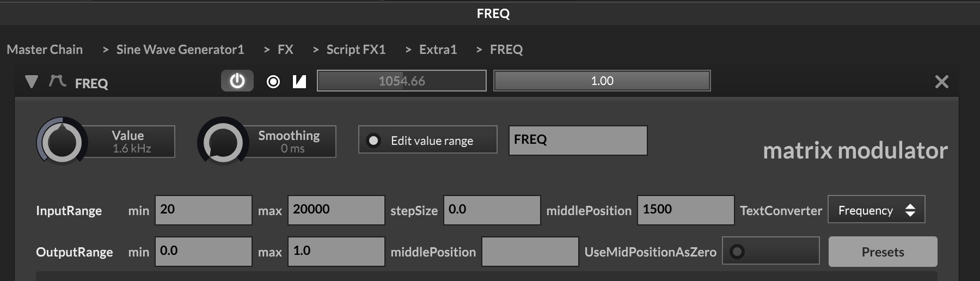
Task: Click the 1054.66 value slider
Action: click(402, 81)
